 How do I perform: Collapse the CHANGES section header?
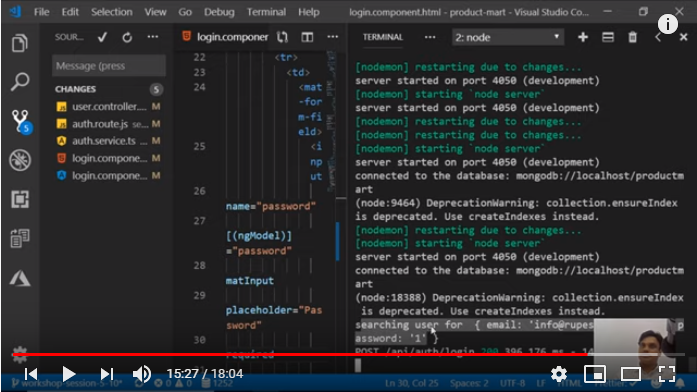click(109, 89)
